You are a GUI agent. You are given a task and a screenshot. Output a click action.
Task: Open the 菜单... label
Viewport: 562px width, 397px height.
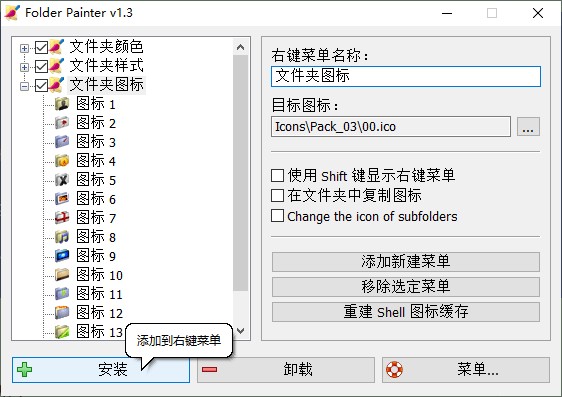coord(477,369)
